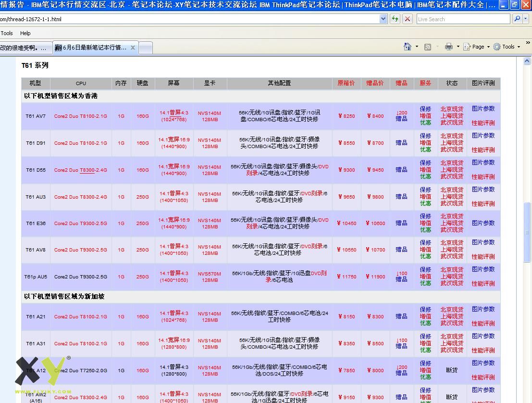Click ↓200 赠品 in T61 AV7 row
This screenshot has height=403, width=532.
(401, 116)
